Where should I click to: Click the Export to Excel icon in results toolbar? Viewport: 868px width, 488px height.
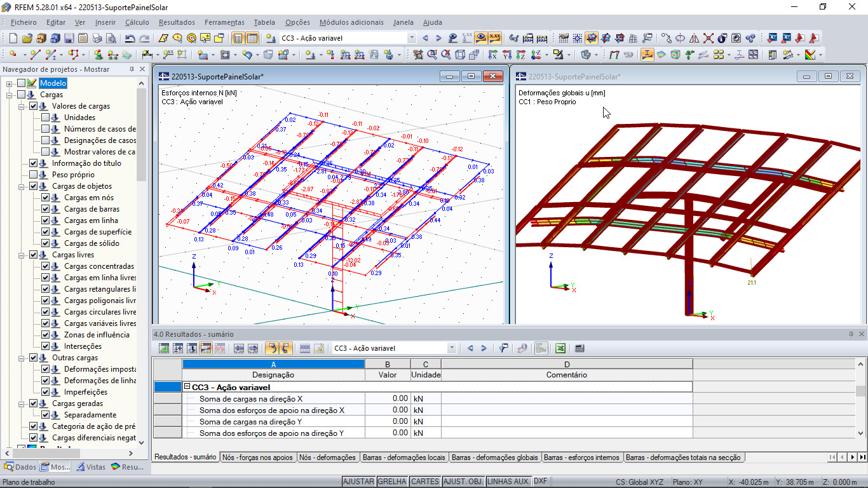pos(560,348)
